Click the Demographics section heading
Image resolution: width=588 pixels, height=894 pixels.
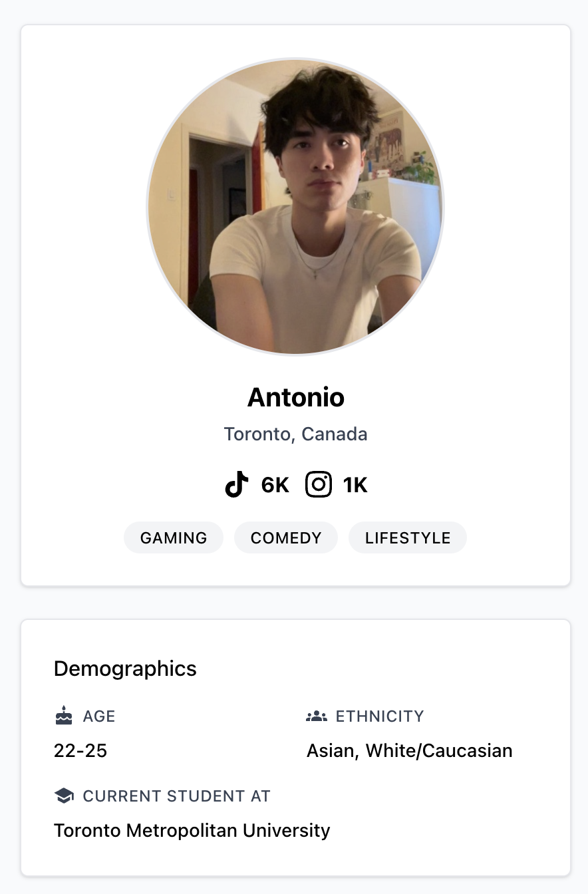click(125, 669)
